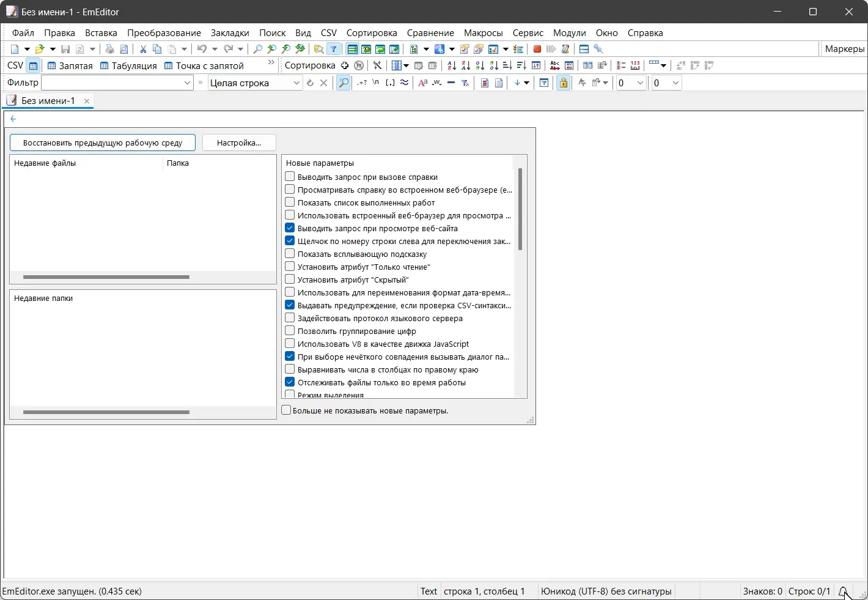Viewport: 868px width, 600px height.
Task: Uncheck 'Отслеживать файлы только во время работы'
Action: [x=290, y=382]
